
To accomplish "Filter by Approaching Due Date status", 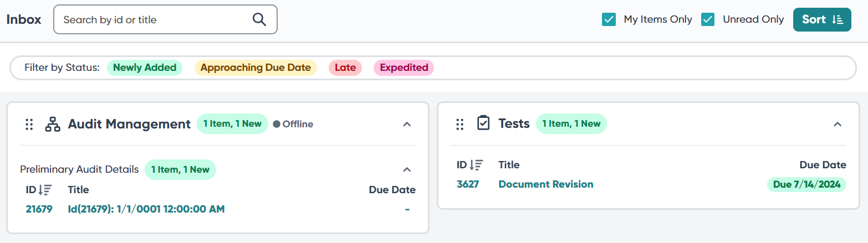I will click(256, 68).
